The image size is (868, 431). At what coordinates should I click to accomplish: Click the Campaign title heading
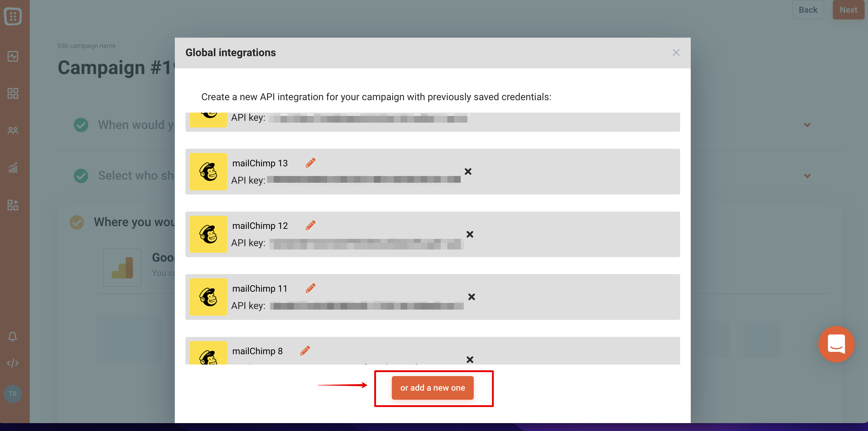tap(116, 67)
